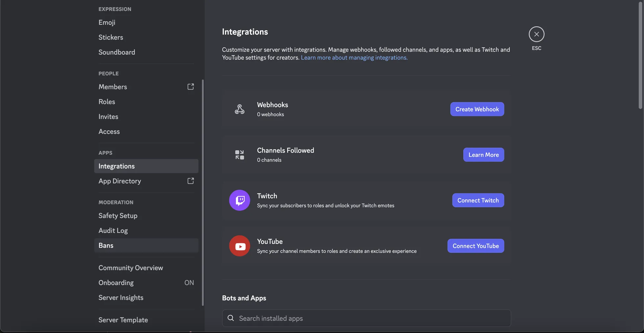This screenshot has height=333, width=644.
Task: Click the 'Bots and Apps' heading
Action: coord(244,298)
